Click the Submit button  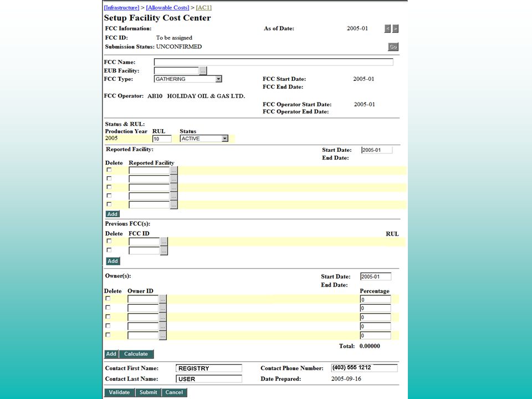(149, 392)
